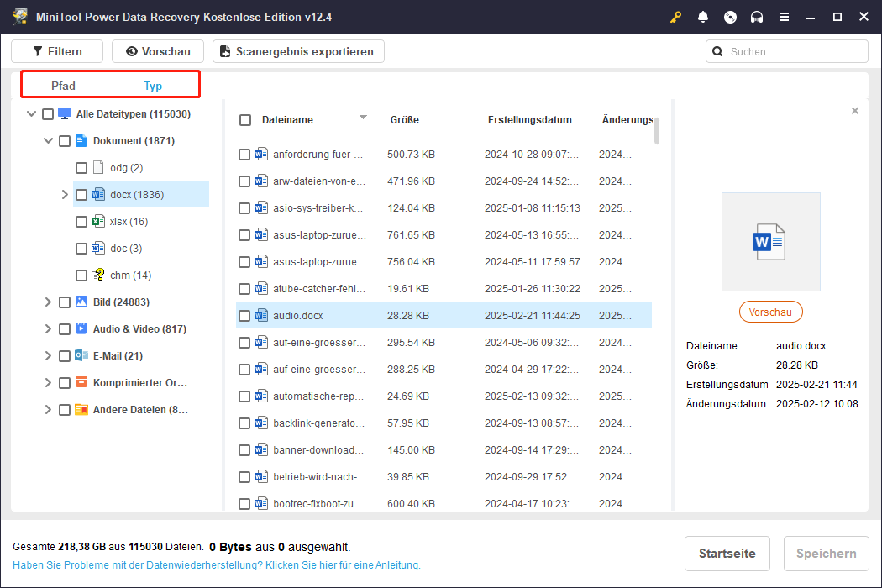882x588 pixels.
Task: Click the orange Vorschau preview button
Action: [x=770, y=312]
